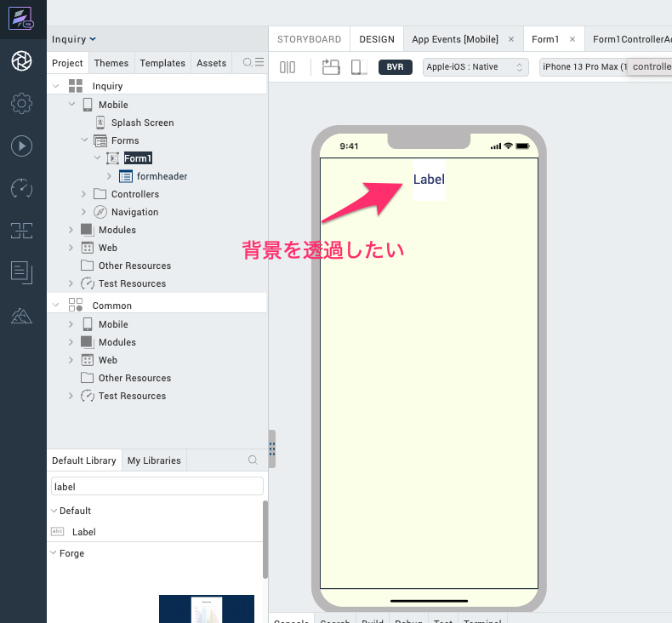Click the panel splitter handle
Image resolution: width=672 pixels, height=623 pixels.
coord(272,449)
